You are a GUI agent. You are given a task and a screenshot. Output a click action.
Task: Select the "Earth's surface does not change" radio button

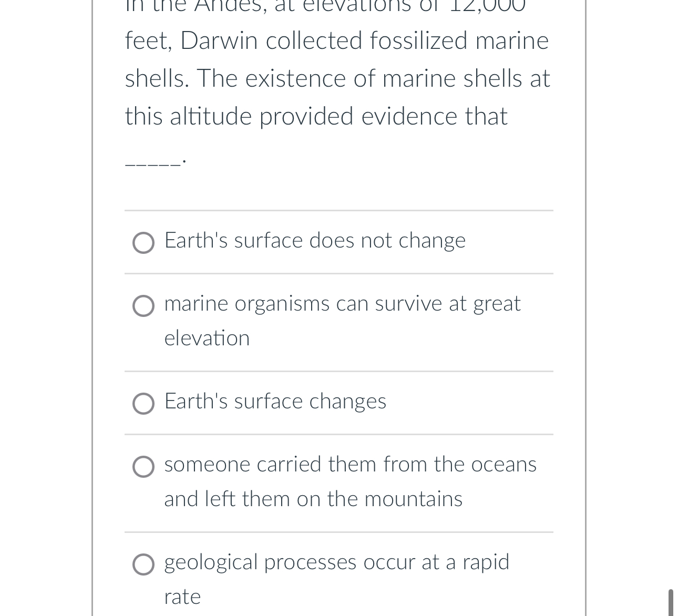click(x=143, y=243)
